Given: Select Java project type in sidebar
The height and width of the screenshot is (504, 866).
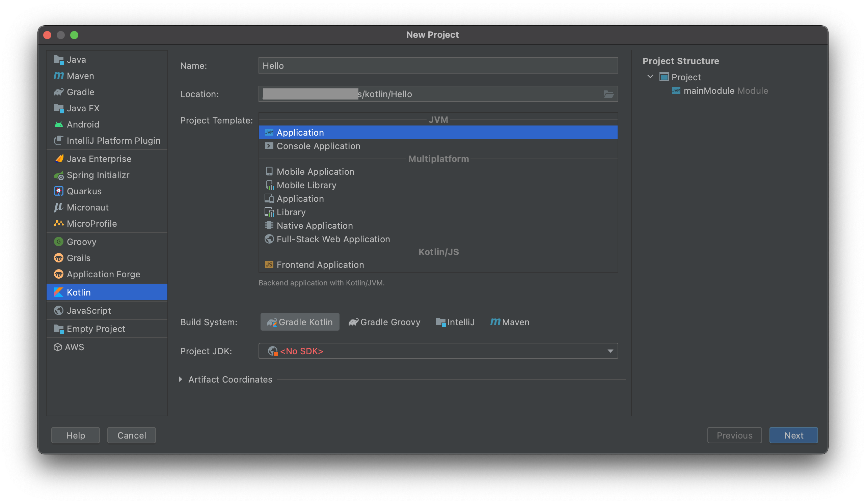Looking at the screenshot, I should pos(107,60).
